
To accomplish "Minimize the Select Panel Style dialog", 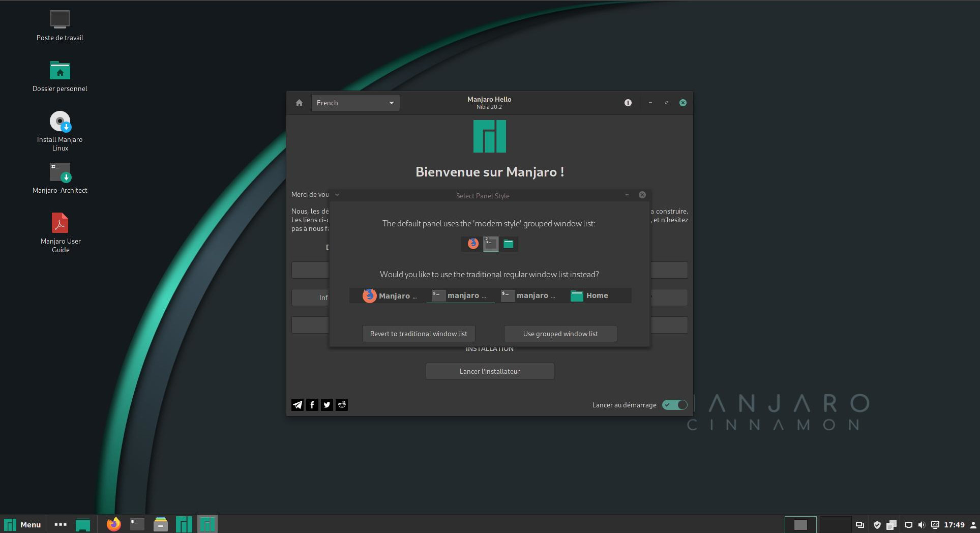I will 627,195.
